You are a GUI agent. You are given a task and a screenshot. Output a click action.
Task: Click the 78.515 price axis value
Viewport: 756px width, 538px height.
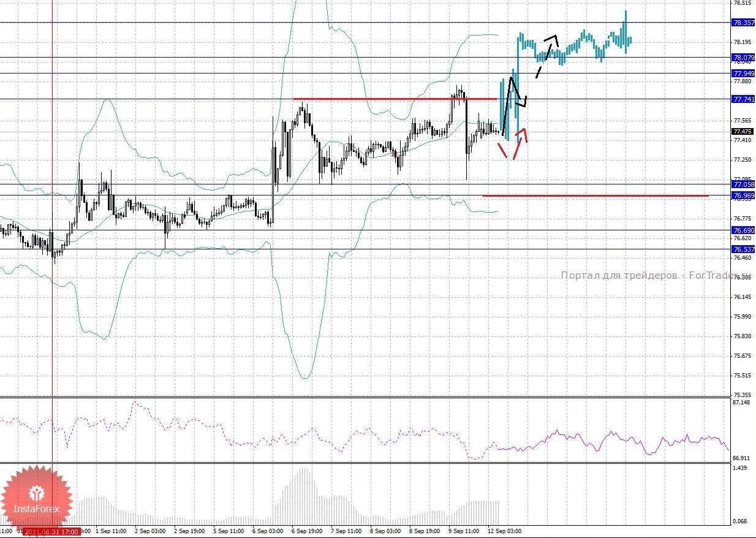tap(742, 3)
